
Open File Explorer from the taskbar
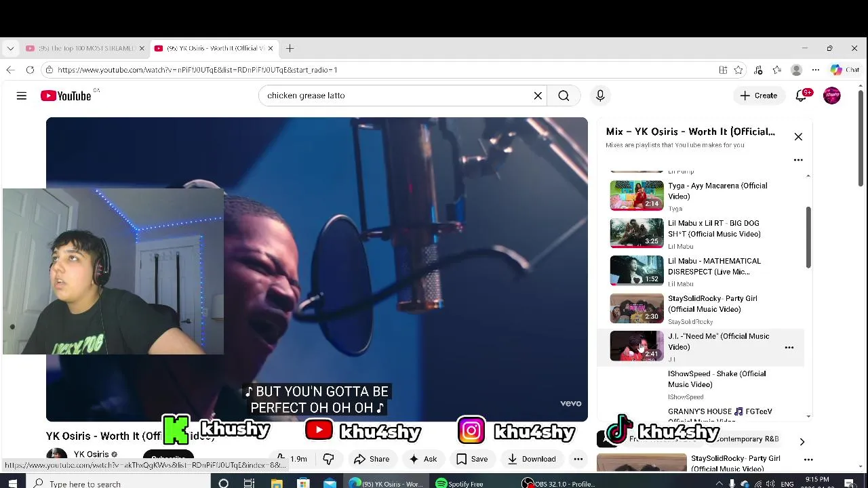[x=277, y=483]
